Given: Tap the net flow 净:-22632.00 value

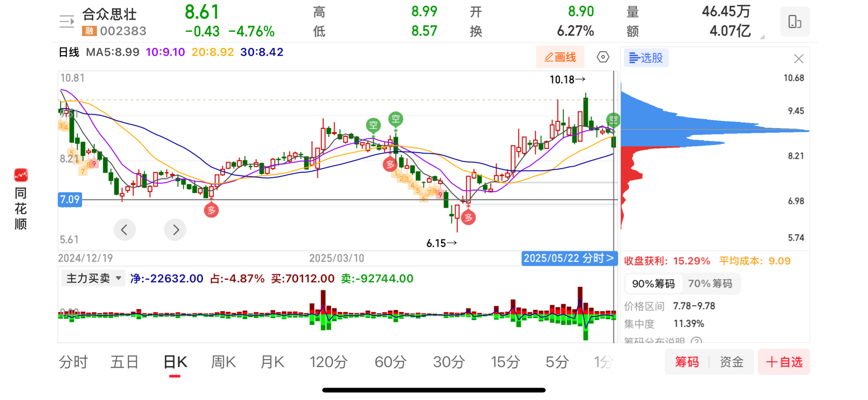Looking at the screenshot, I should click(x=167, y=279).
